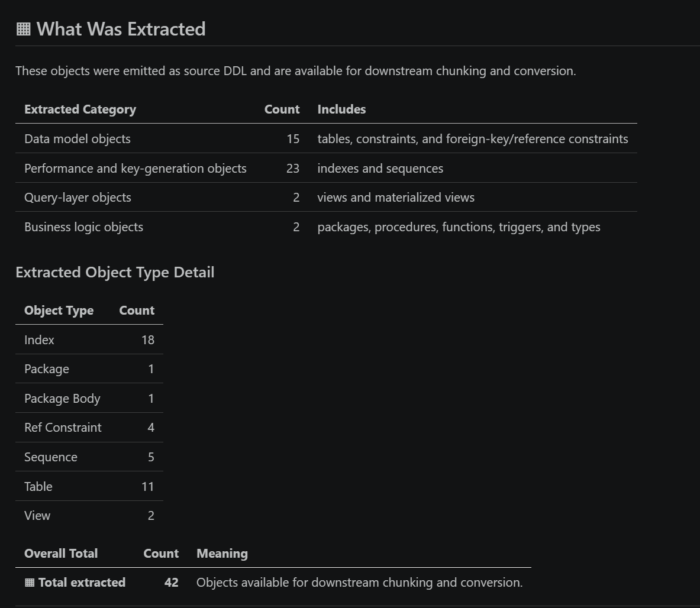The image size is (700, 608).
Task: Click the grid icon beside What Was Extracted
Action: [x=23, y=29]
